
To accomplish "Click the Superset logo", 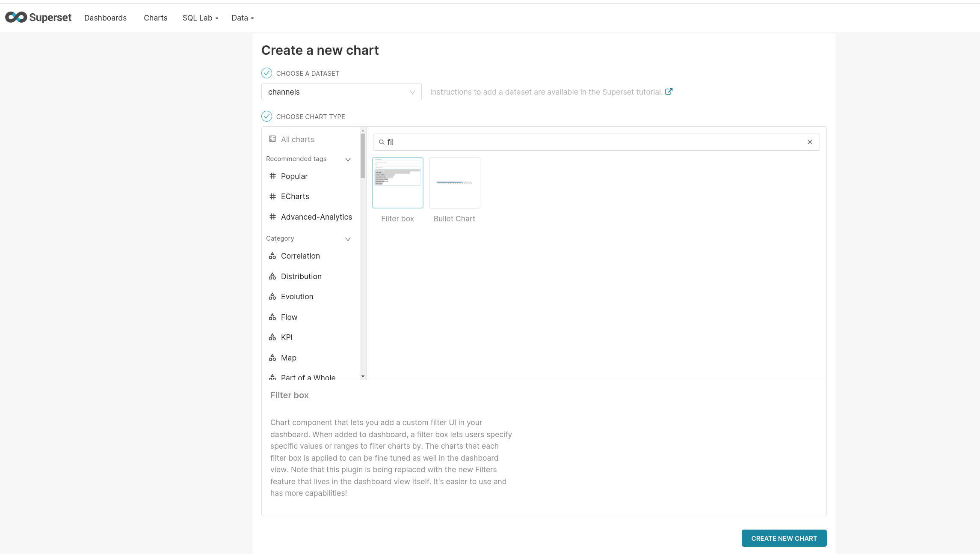I will [x=38, y=18].
